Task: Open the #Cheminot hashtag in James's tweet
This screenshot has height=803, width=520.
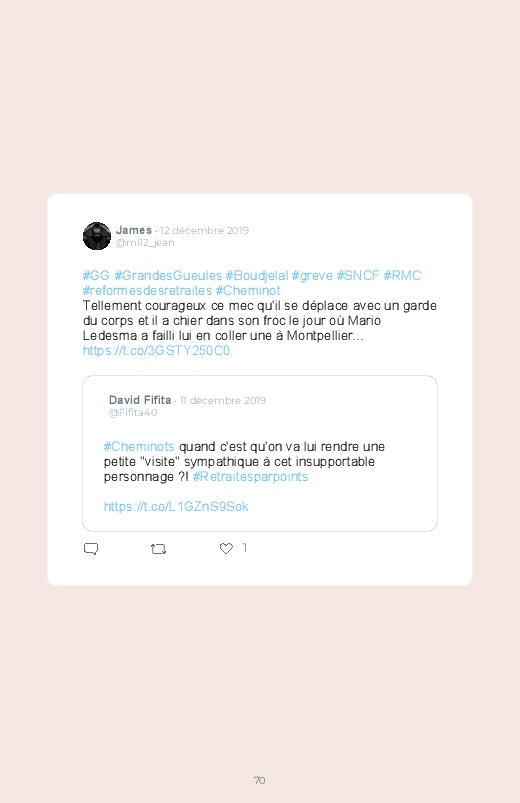Action: [x=248, y=290]
